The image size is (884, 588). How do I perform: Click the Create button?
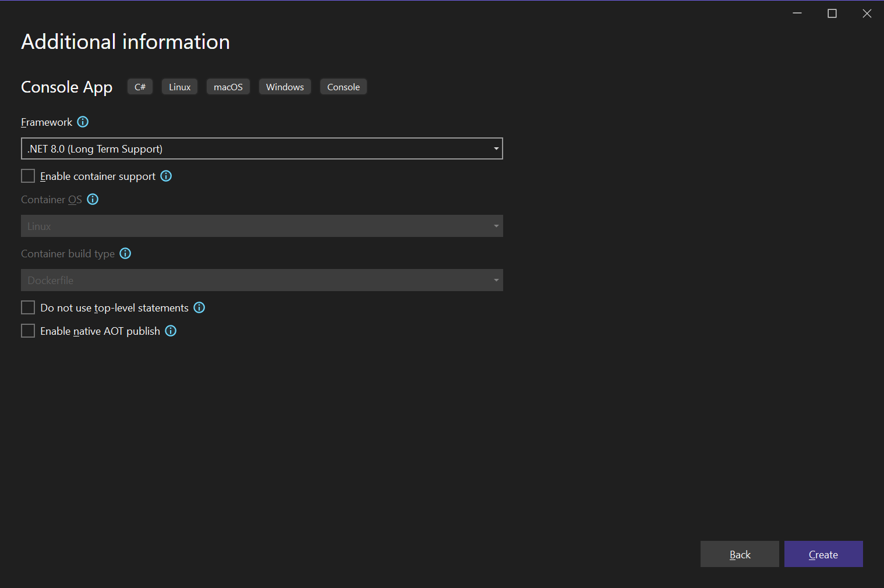(x=823, y=554)
